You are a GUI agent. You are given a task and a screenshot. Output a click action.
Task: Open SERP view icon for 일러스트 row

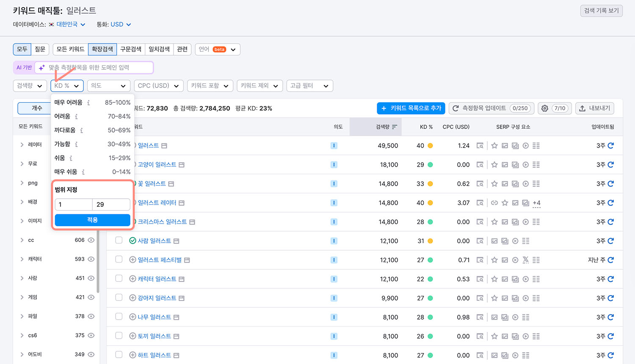[x=480, y=145]
